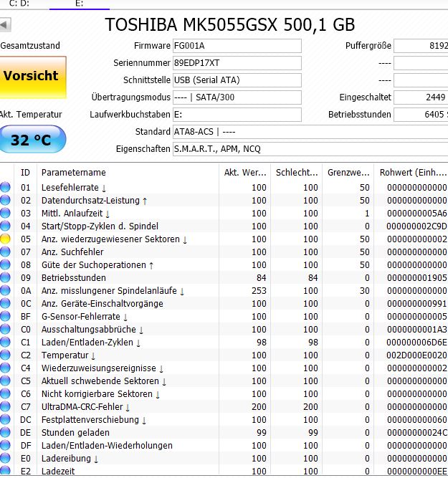Viewport: 448px width, 478px height.
Task: Click the blue status icon for misslungener Spindelanläufe
Action: pos(5,290)
